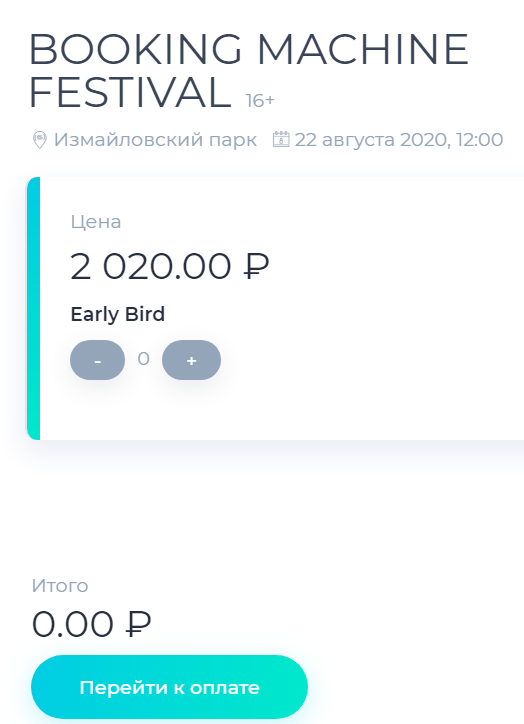The height and width of the screenshot is (724, 524).
Task: Click the ticket quantity value 0
Action: click(x=144, y=359)
